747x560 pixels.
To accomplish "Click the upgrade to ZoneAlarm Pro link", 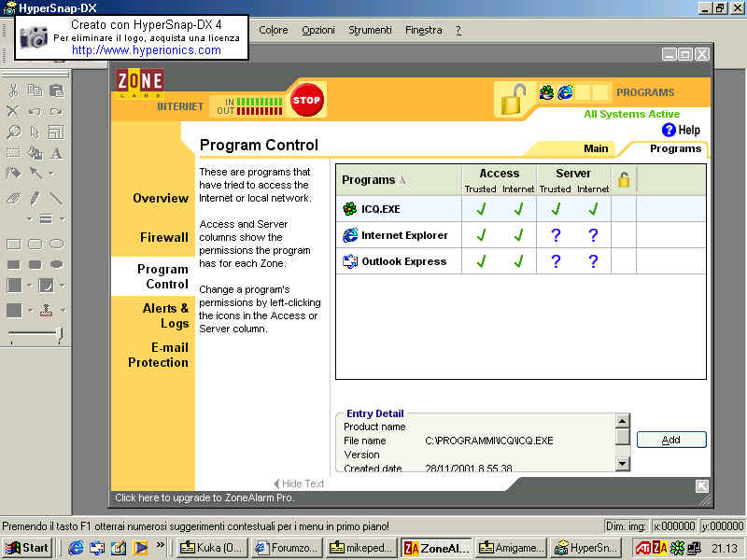I will (204, 497).
